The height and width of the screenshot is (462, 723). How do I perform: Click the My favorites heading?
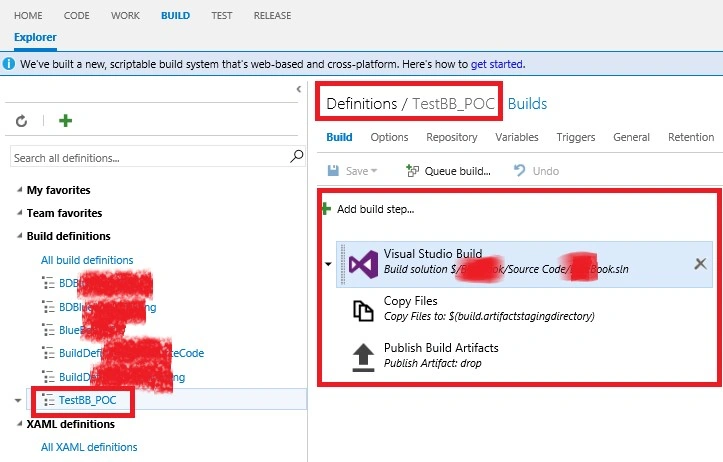click(59, 190)
